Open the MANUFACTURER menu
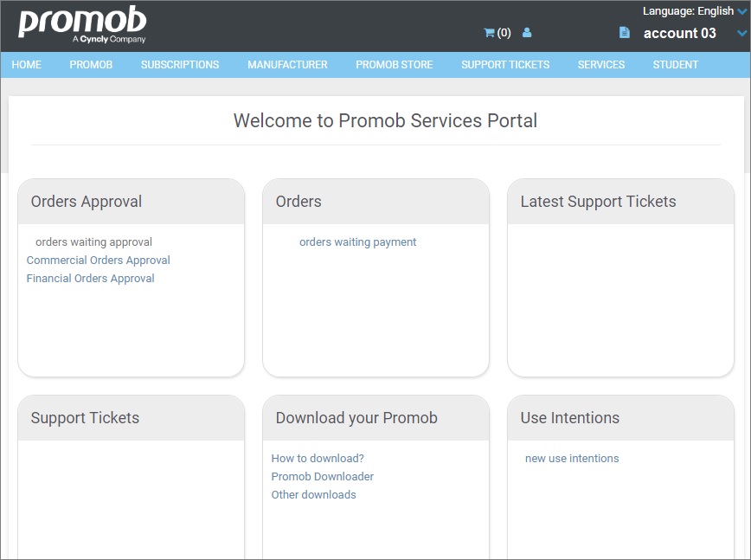This screenshot has height=560, width=751. tap(287, 65)
